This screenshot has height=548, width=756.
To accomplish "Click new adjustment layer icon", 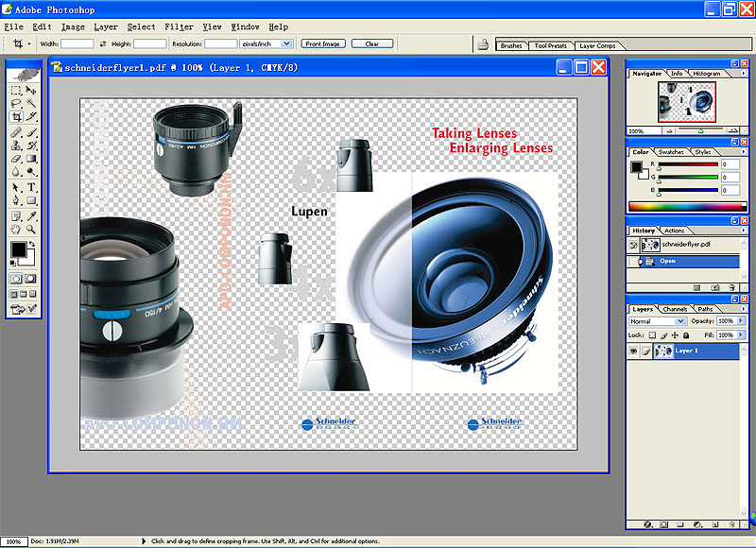I will click(697, 524).
